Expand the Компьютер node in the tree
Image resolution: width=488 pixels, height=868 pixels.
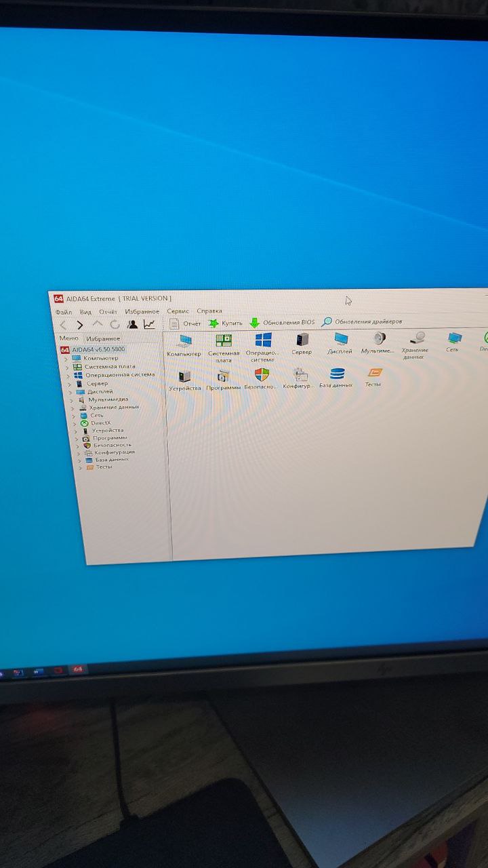[x=67, y=358]
